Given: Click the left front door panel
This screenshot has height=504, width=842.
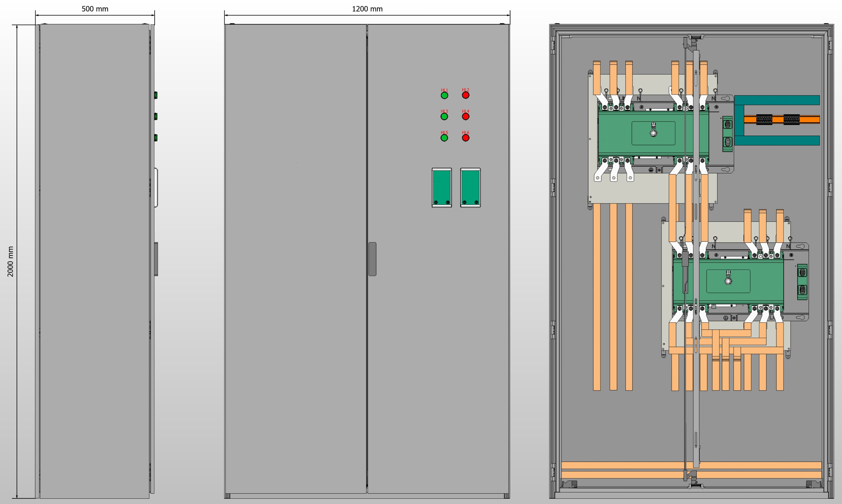Looking at the screenshot, I should click(295, 258).
